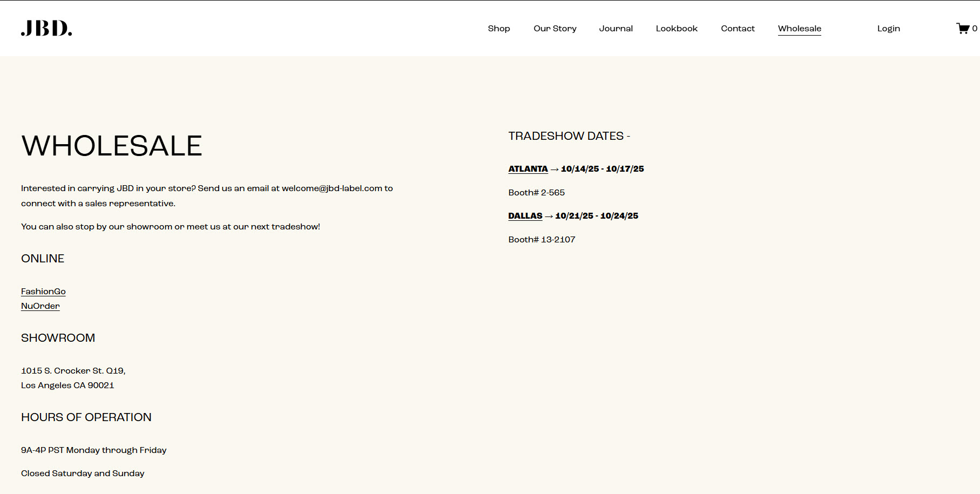This screenshot has width=980, height=494.
Task: Go to the Our Story page
Action: tap(555, 29)
